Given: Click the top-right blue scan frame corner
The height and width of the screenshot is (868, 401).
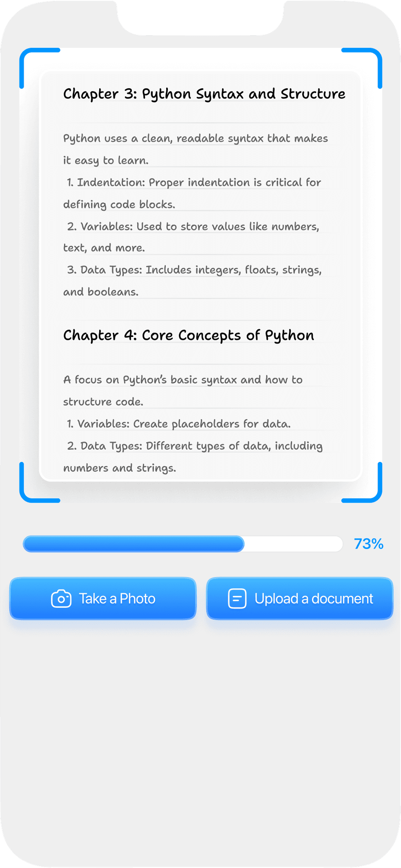Looking at the screenshot, I should click(362, 68).
